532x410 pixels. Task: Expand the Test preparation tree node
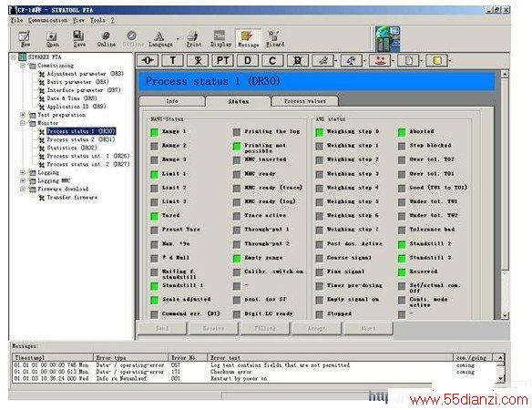pos(23,115)
